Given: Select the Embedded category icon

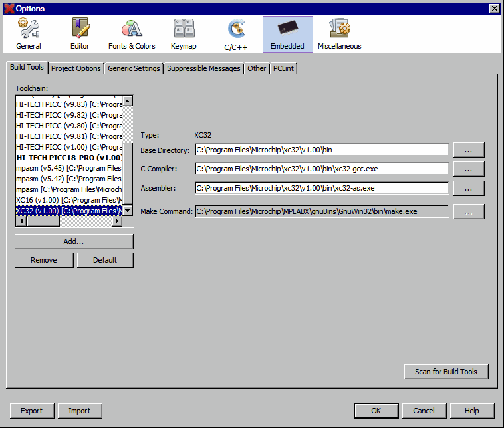Looking at the screenshot, I should pos(287,34).
